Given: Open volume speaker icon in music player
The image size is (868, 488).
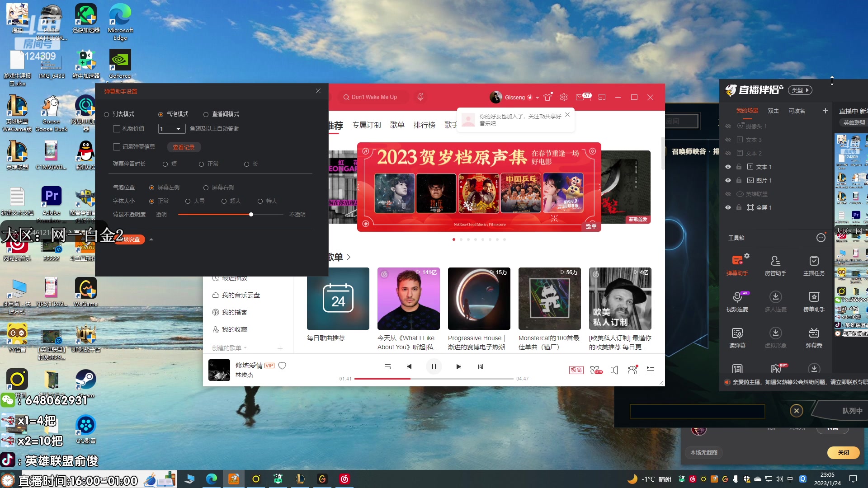Looking at the screenshot, I should tap(614, 370).
